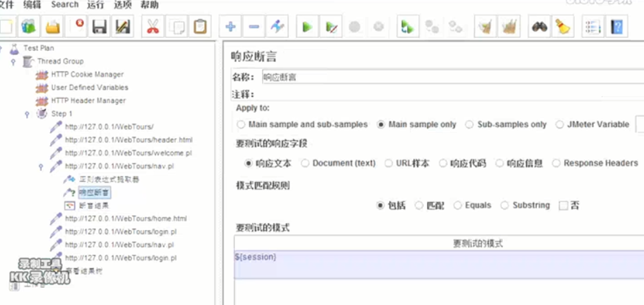The width and height of the screenshot is (644, 305).
Task: Toggle enabled state with toggle icon
Action: 277,27
